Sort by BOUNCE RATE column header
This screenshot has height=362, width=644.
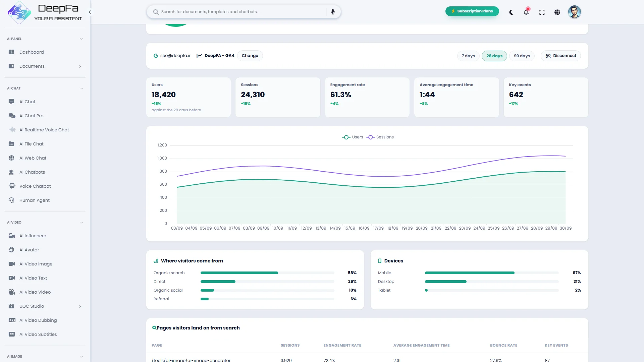(503, 345)
